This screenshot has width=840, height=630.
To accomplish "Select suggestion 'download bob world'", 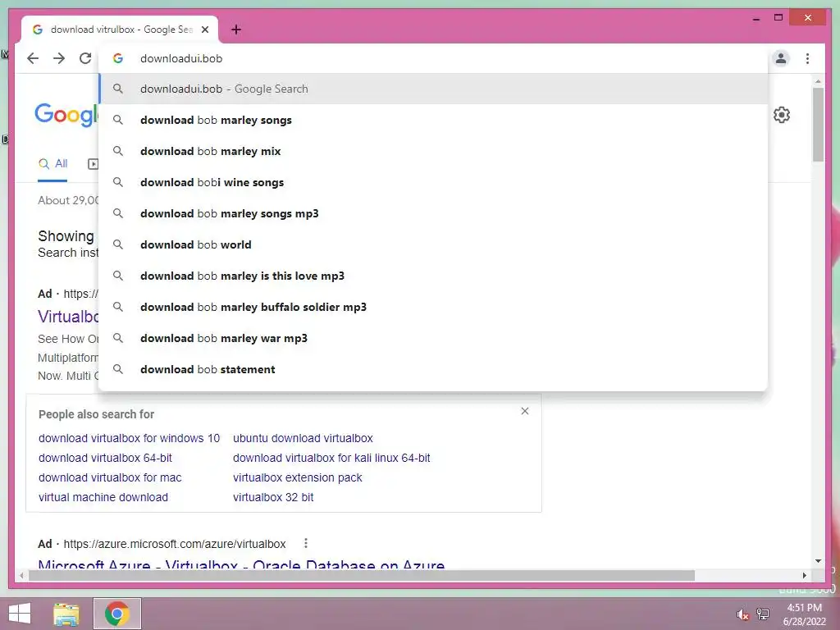I will coord(433,244).
